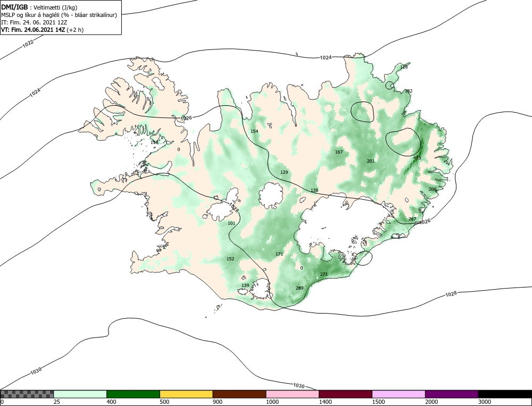
Task: Select the value 101 on the map
Action: 231,223
